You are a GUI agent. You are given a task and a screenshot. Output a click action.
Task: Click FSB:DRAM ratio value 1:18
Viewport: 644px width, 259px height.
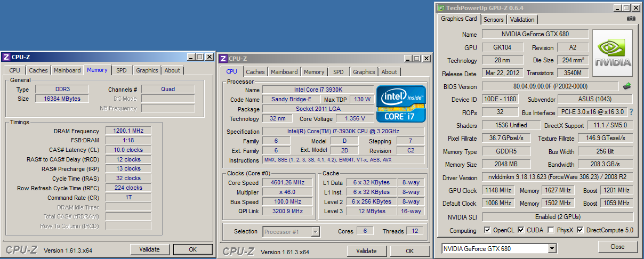(x=128, y=140)
